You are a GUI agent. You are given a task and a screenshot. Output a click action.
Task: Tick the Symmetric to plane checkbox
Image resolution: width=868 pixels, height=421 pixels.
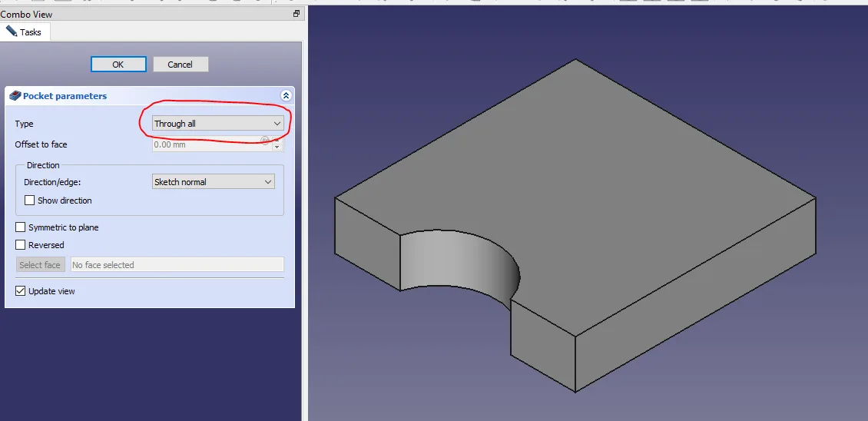[21, 227]
